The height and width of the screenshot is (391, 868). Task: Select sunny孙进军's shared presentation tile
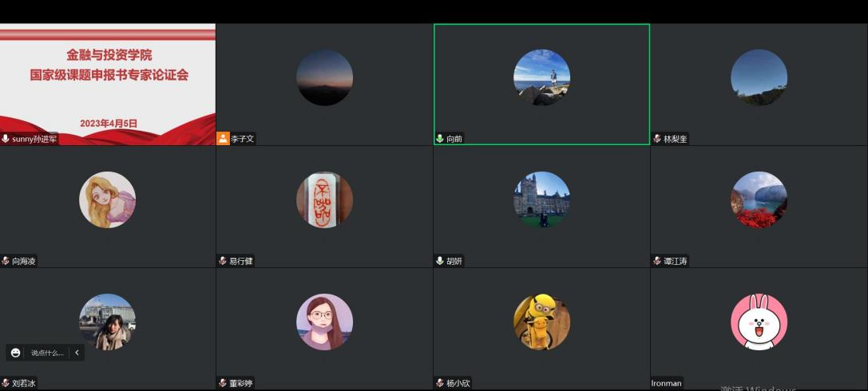tap(108, 80)
